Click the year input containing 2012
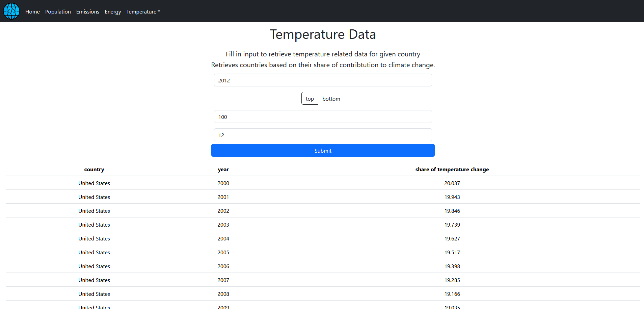Image resolution: width=644 pixels, height=309 pixels. (x=322, y=80)
